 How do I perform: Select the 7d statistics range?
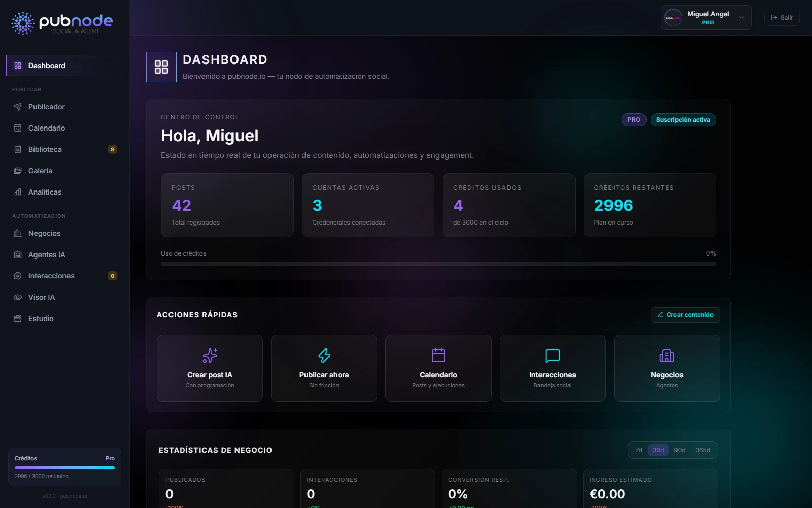(639, 450)
